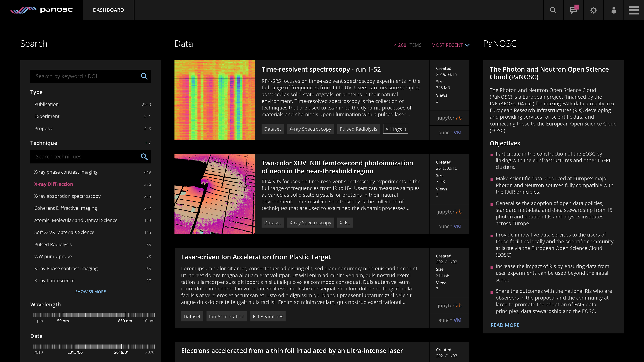Click XFEL tag on Two-color card
Image resolution: width=644 pixels, height=362 pixels.
345,223
